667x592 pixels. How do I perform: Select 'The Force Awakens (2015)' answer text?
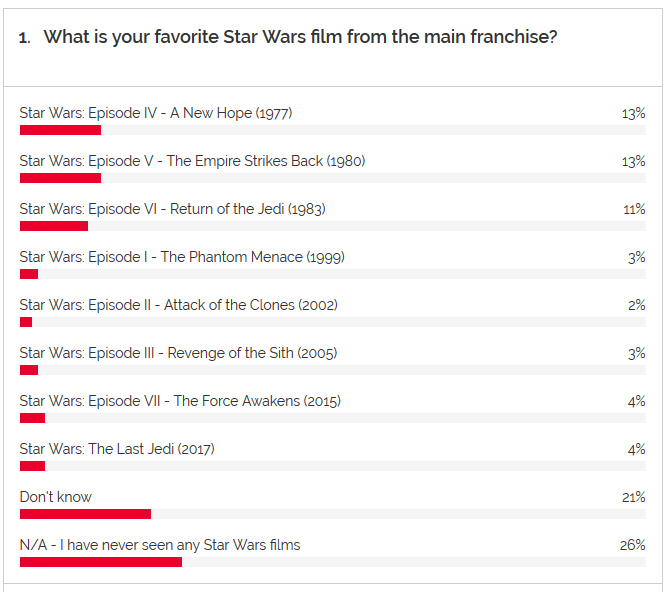(x=180, y=401)
